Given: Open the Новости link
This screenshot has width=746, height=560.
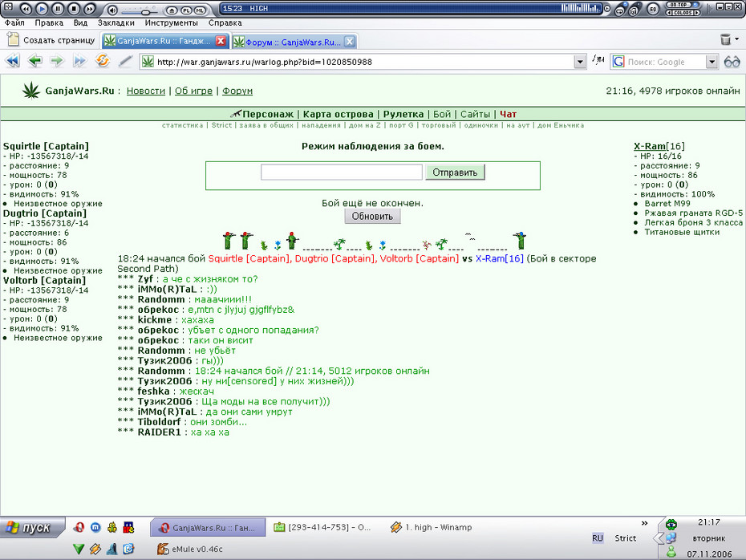Looking at the screenshot, I should point(145,91).
